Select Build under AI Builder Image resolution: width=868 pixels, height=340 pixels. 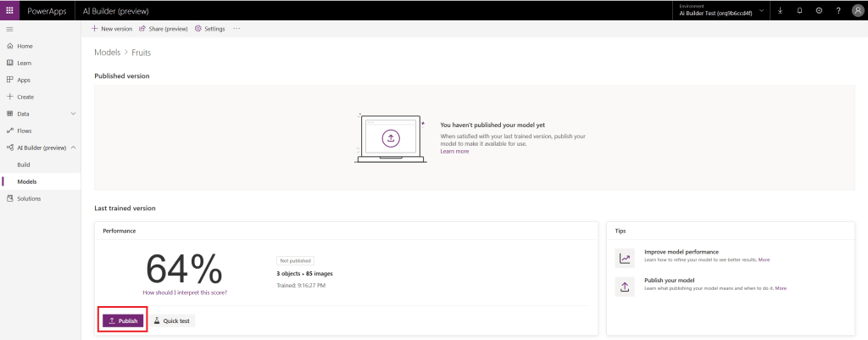(x=24, y=164)
